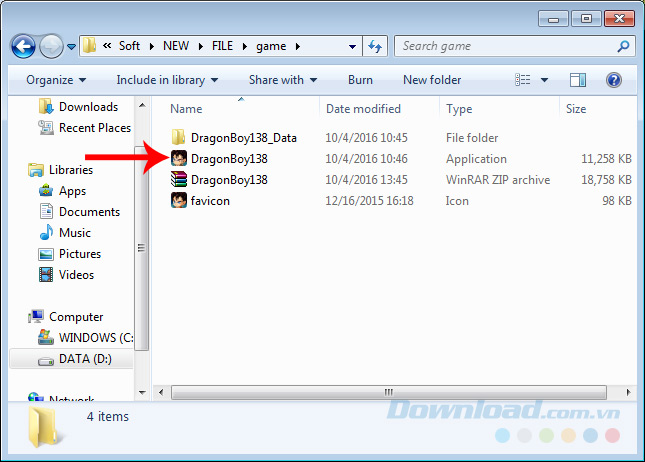Open the Music library
This screenshot has height=462, width=645.
point(74,233)
